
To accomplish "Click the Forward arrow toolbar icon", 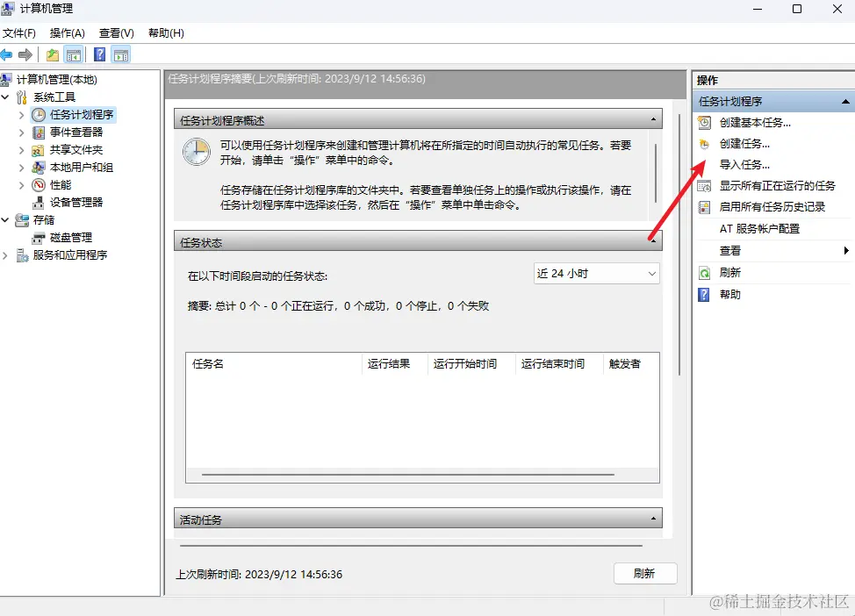I will (x=25, y=54).
